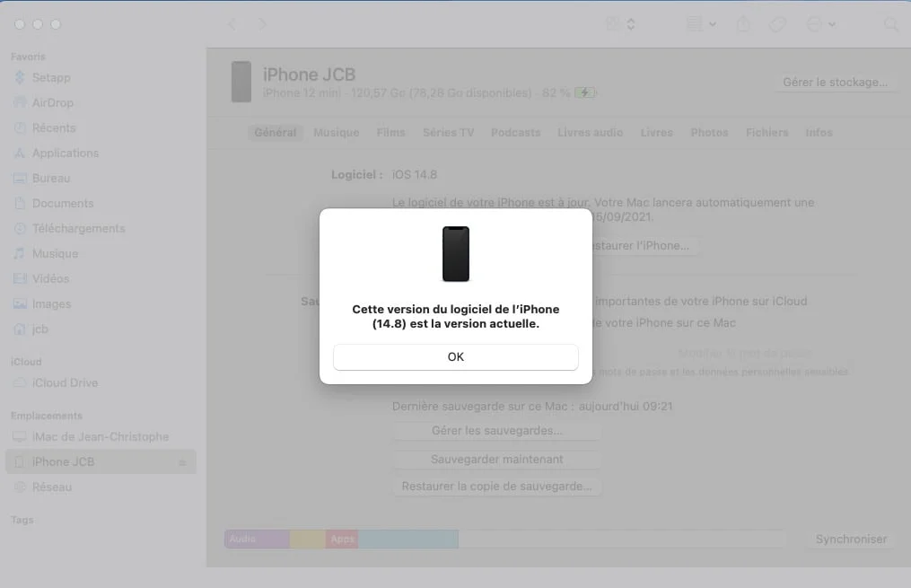Click the iPhone image in the dialog
The height and width of the screenshot is (588, 911).
[x=456, y=254]
